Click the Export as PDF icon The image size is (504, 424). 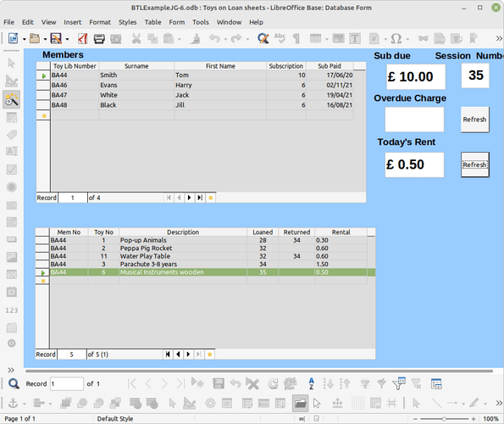[x=83, y=39]
